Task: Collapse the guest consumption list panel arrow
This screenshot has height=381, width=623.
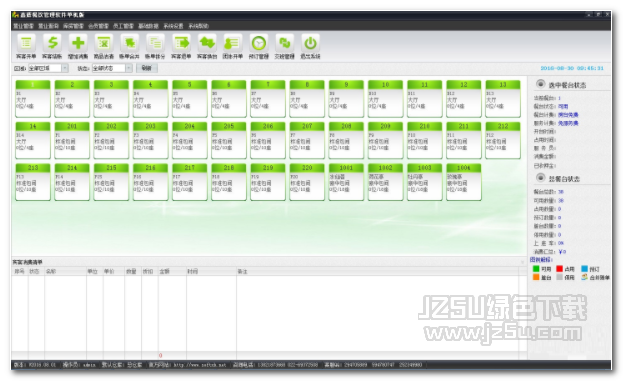Action: [522, 262]
